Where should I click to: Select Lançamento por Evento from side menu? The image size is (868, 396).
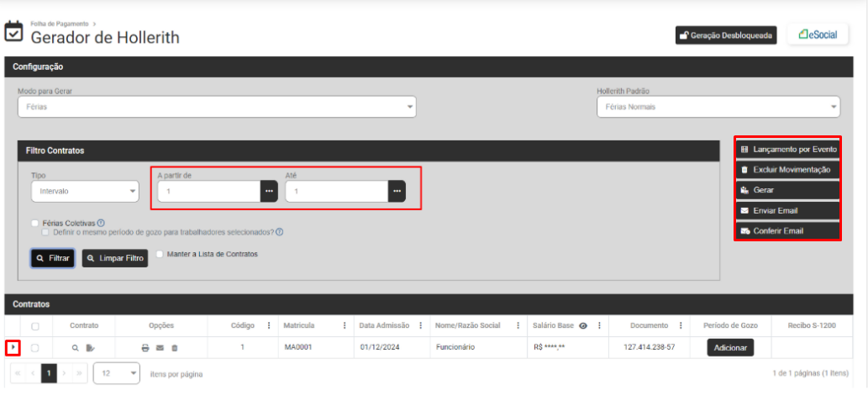[788, 149]
